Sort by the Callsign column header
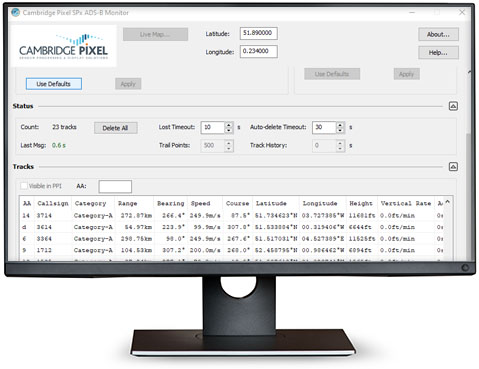The width and height of the screenshot is (479, 369). pos(53,203)
